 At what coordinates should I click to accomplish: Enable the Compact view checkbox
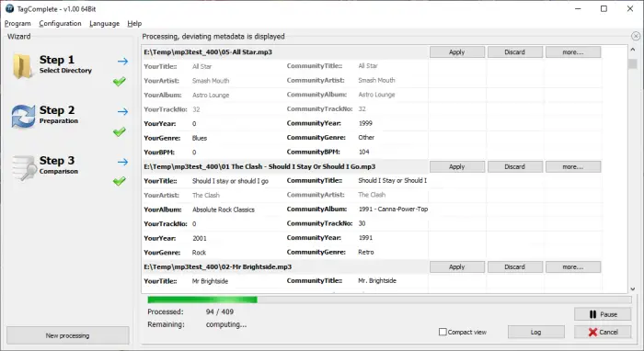[x=443, y=332]
